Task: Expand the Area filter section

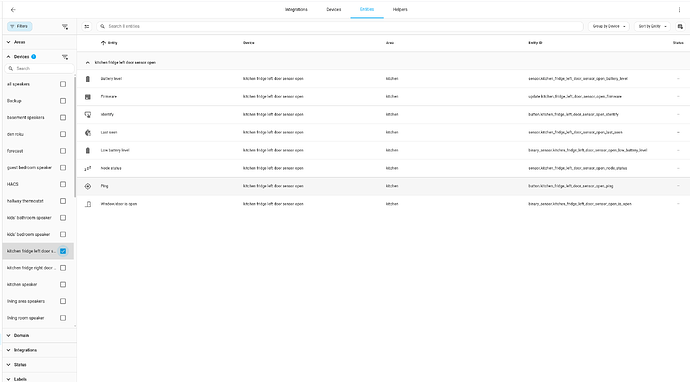Action: pyautogui.click(x=38, y=42)
